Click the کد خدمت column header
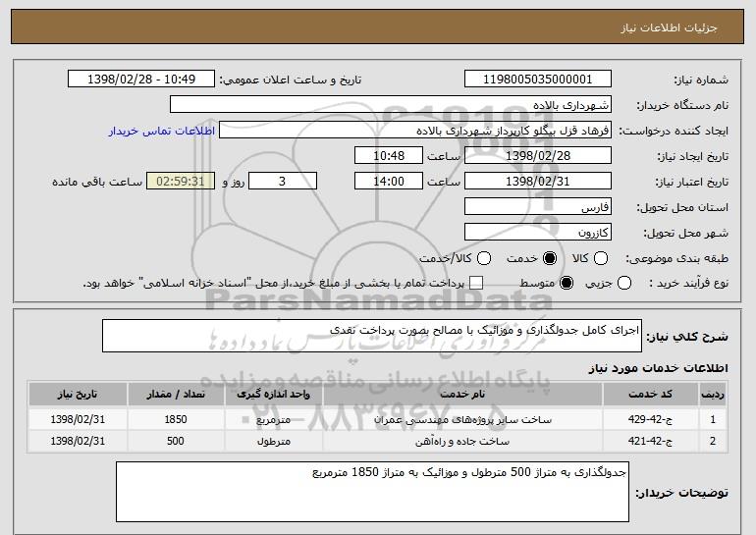Image resolution: width=756 pixels, height=535 pixels. [650, 395]
